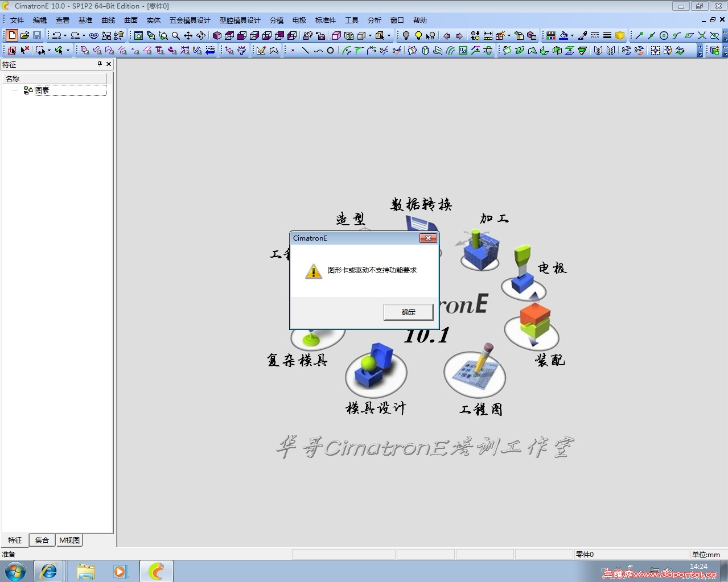Viewport: 728px width, 582px height.
Task: Click the deselect arrow with red X
Action: coord(24,51)
